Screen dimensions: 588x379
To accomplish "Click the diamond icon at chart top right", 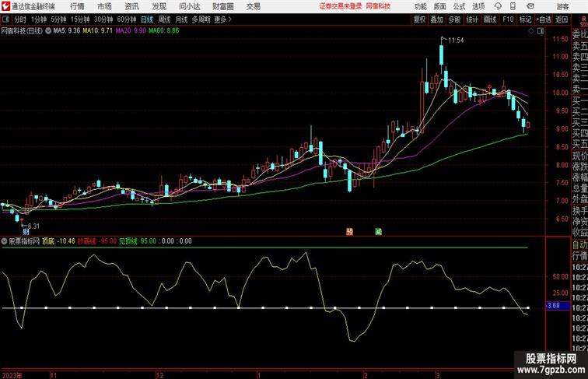I will pyautogui.click(x=531, y=31).
